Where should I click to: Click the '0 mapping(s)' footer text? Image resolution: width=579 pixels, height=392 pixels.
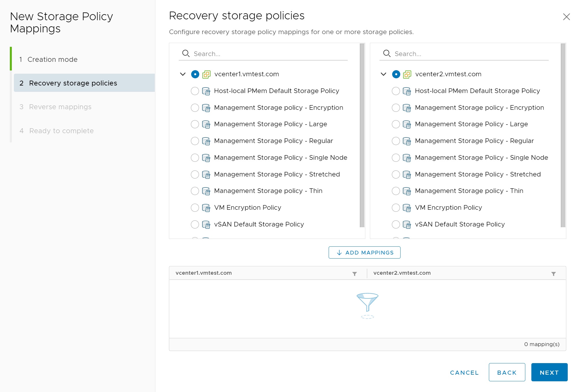pyautogui.click(x=542, y=344)
